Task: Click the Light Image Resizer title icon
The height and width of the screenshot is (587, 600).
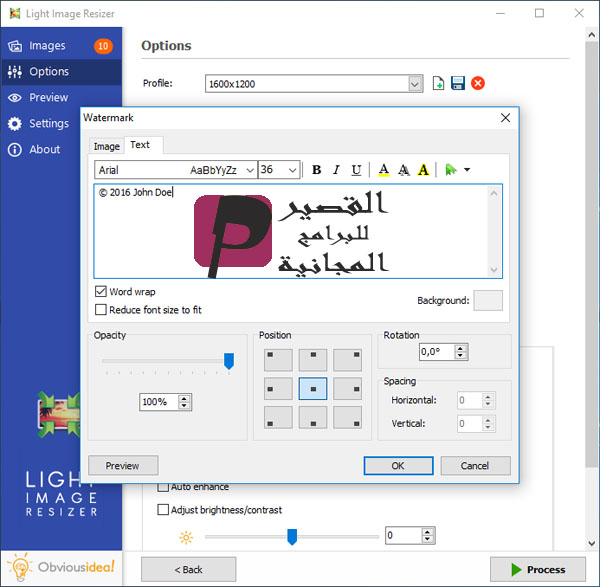Action: [15, 13]
